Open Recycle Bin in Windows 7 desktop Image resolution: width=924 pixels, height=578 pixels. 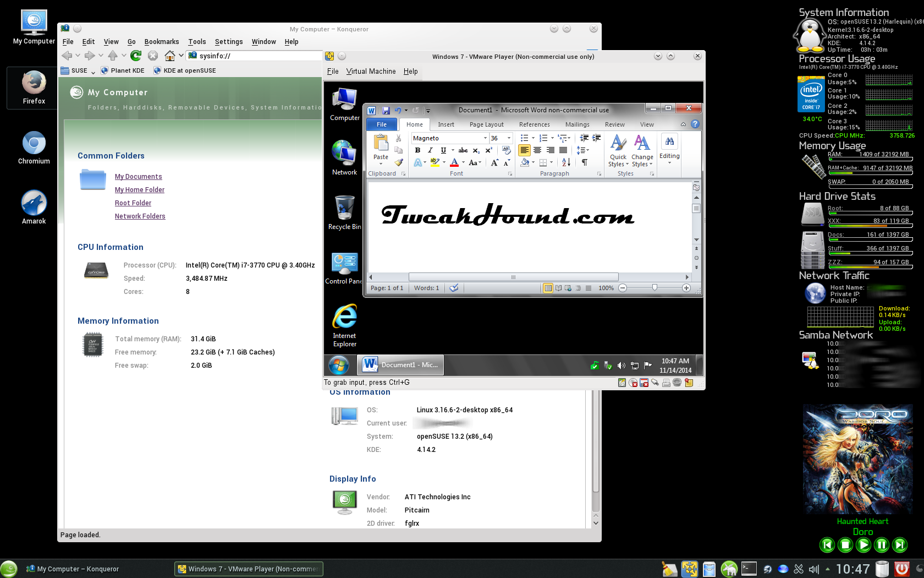click(x=344, y=212)
